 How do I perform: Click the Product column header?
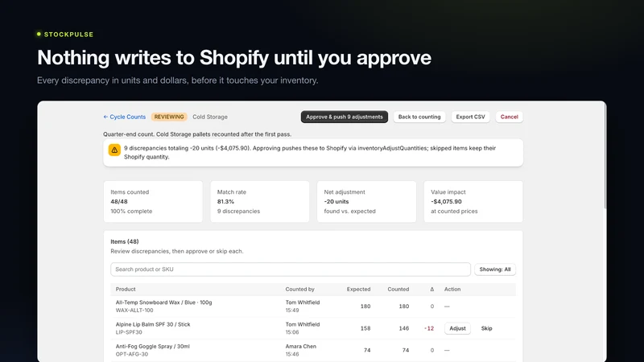click(x=126, y=290)
